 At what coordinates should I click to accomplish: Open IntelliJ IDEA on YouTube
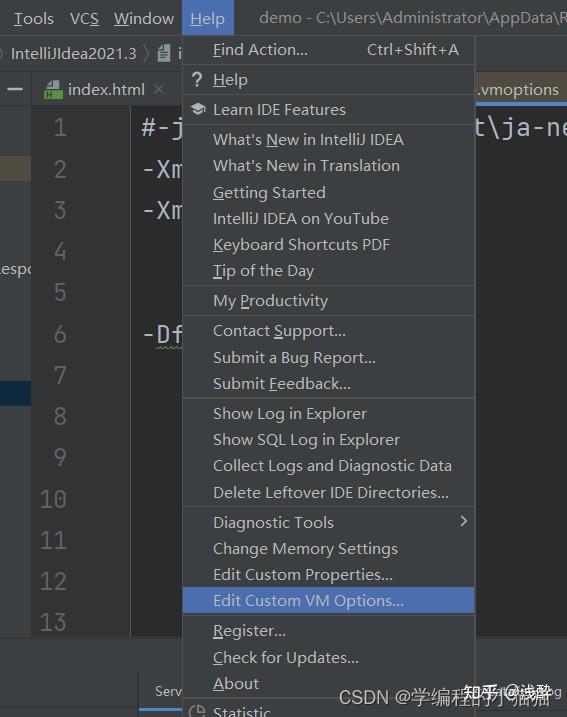coord(328,218)
